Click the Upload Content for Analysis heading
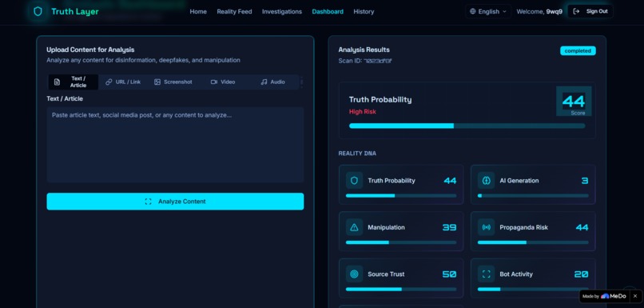Viewport: 644px width, 308px height. coord(90,50)
